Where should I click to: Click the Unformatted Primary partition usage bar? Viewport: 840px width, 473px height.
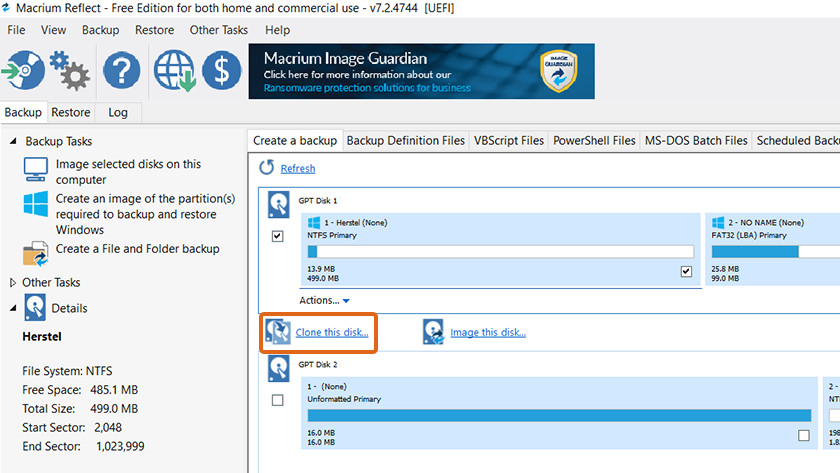pyautogui.click(x=559, y=415)
